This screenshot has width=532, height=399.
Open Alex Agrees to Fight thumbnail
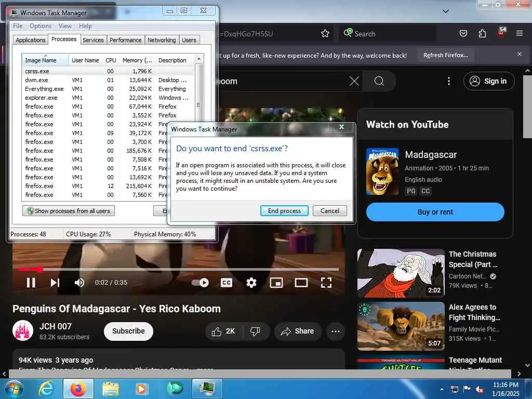pyautogui.click(x=401, y=326)
